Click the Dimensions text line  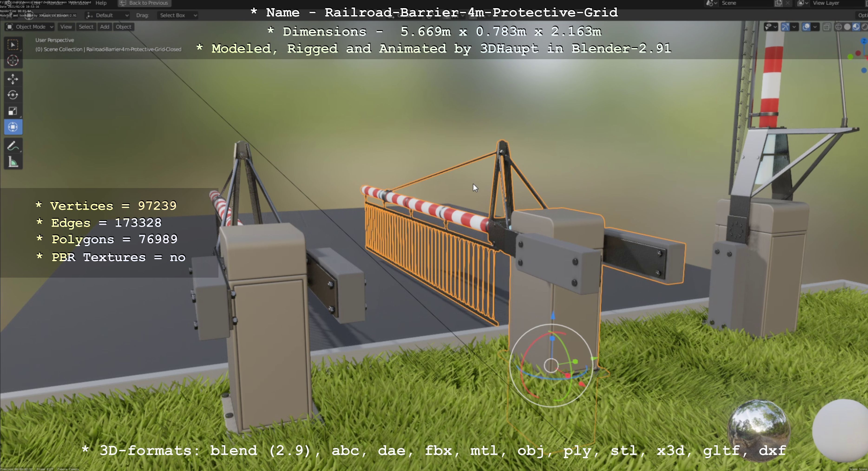[x=434, y=32]
